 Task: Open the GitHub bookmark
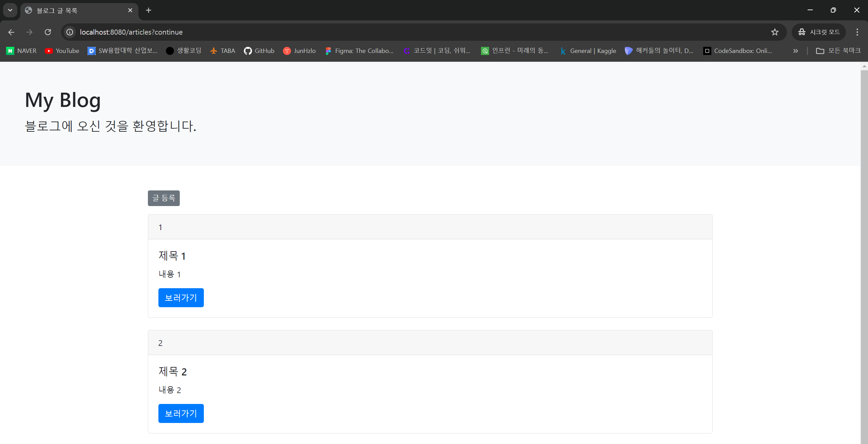point(259,51)
